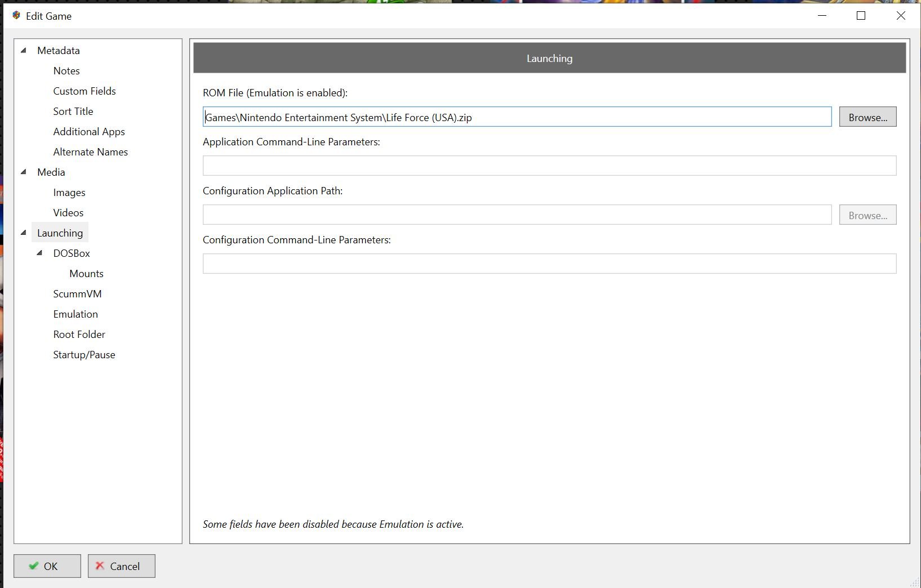Show the Images page
Viewport: 921px width, 588px height.
pyautogui.click(x=69, y=192)
